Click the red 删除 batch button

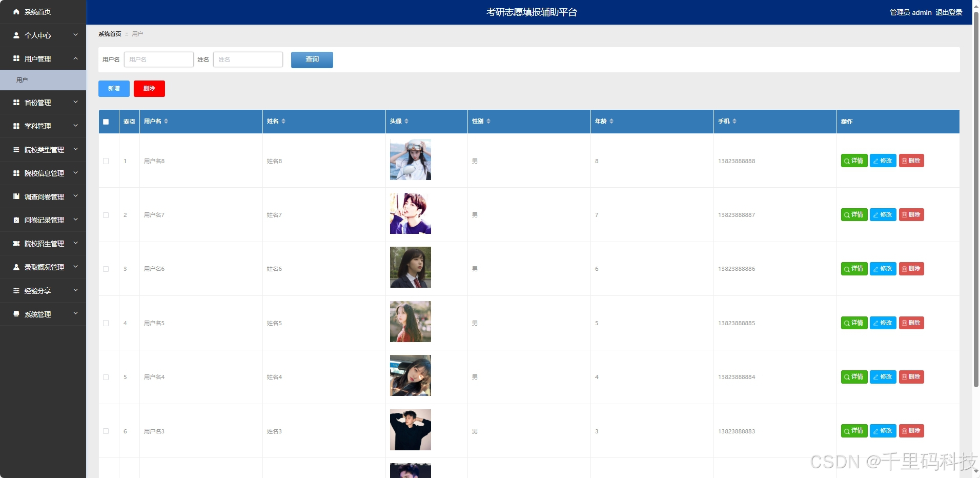pos(149,89)
